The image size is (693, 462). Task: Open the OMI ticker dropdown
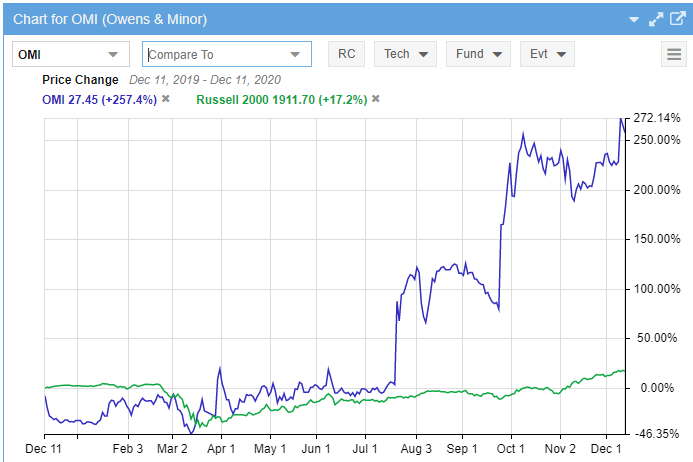pos(71,54)
